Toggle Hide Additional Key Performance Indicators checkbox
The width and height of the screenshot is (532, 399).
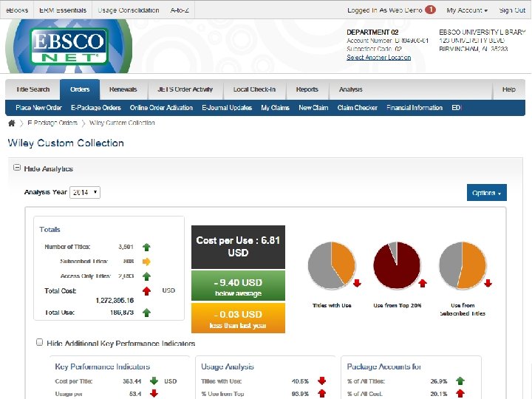tap(39, 342)
